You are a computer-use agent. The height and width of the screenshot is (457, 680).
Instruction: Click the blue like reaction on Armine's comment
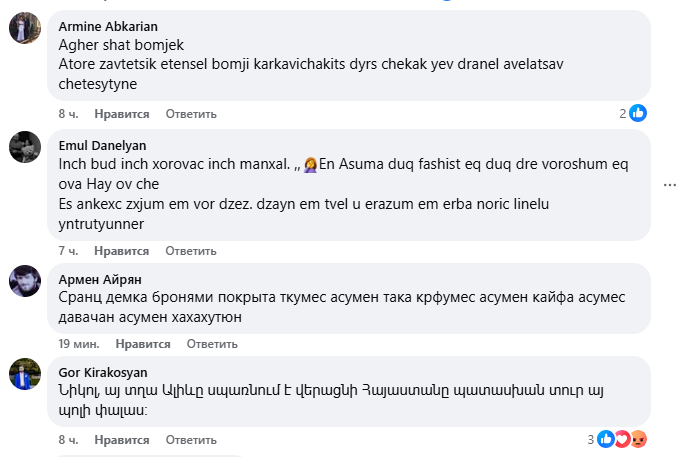pos(638,113)
